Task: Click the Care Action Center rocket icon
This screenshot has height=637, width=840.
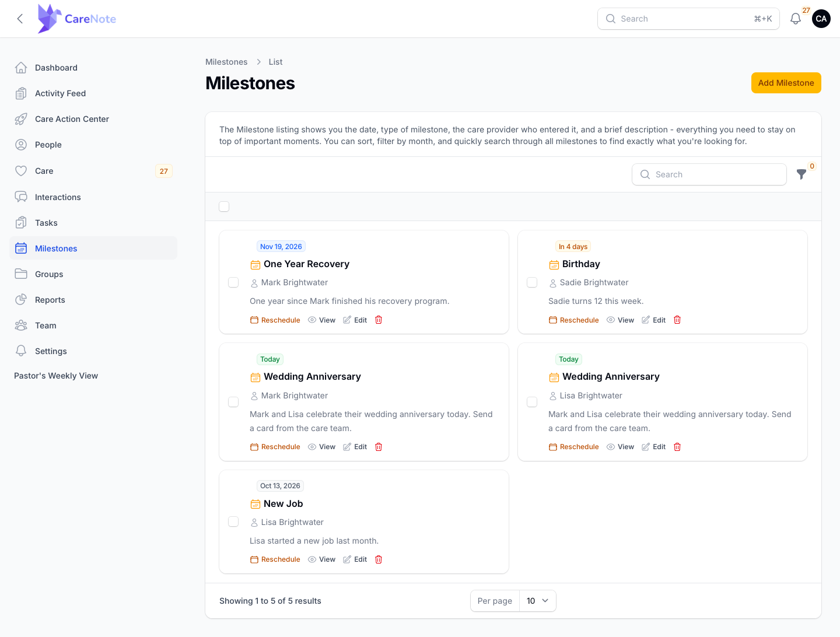Action: (21, 119)
